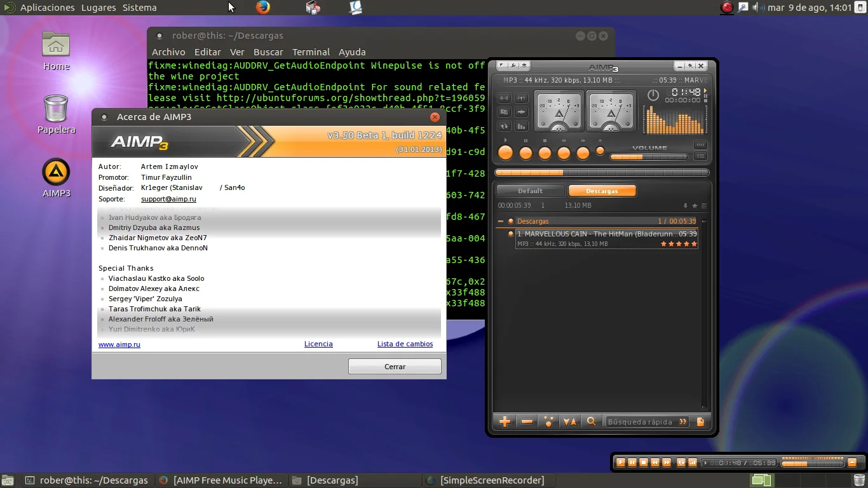Open AIMP main menu arrow button

pyautogui.click(x=502, y=66)
